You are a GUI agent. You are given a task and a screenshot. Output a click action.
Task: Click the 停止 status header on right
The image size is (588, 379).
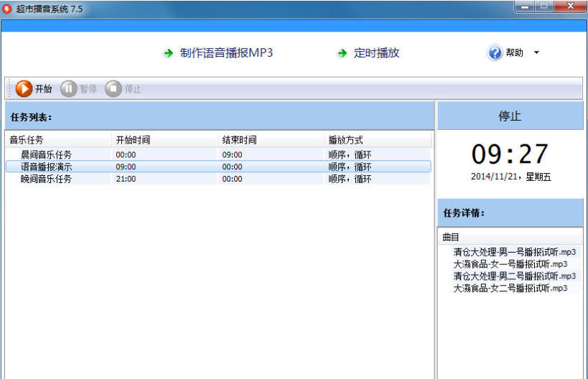[x=510, y=116]
